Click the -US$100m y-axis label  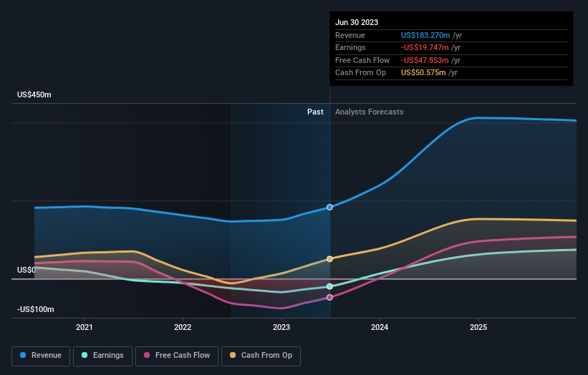click(36, 309)
